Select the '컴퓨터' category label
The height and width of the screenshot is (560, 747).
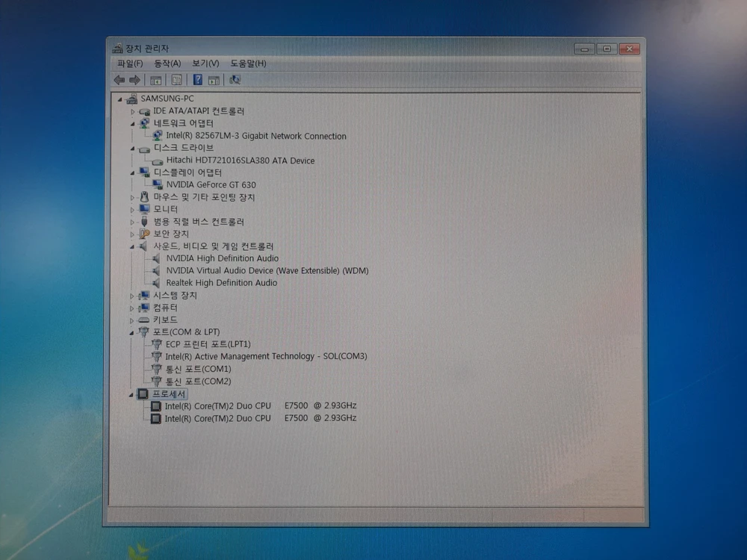click(165, 308)
